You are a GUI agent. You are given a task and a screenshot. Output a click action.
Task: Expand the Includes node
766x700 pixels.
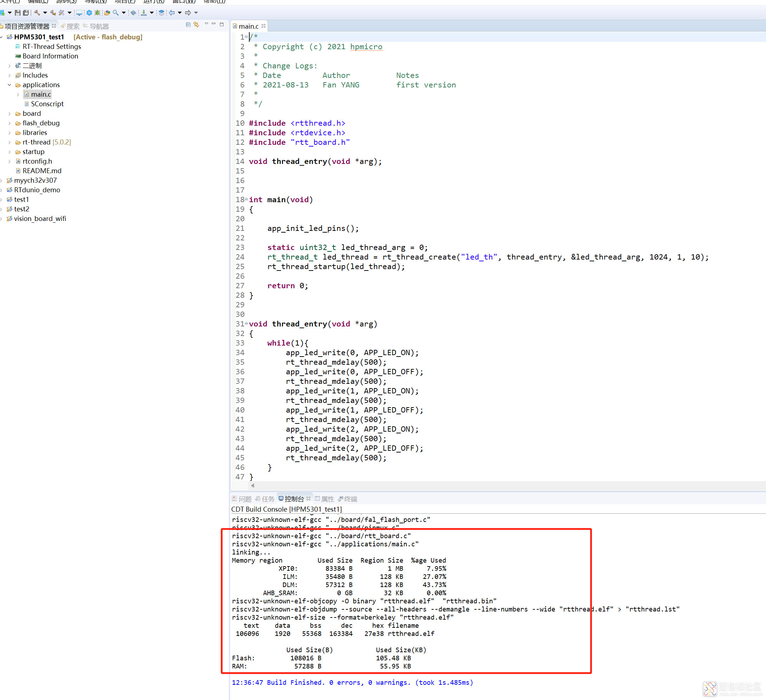pyautogui.click(x=10, y=75)
